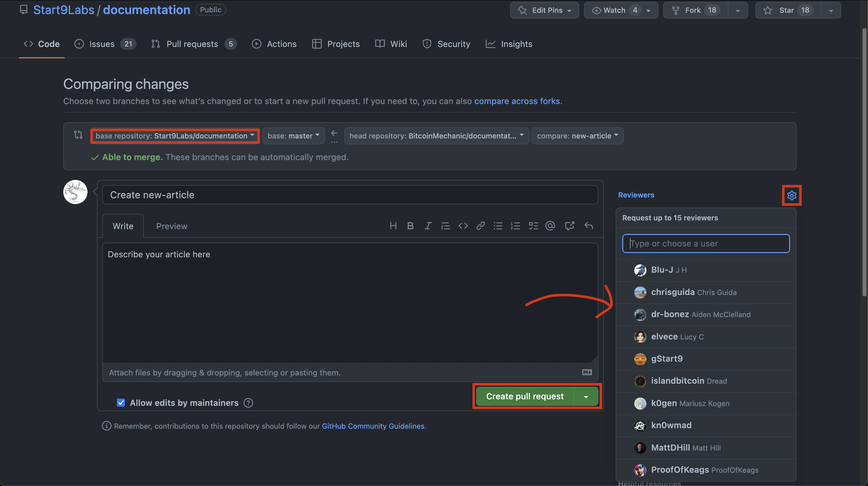Open the Pull requests tab
The image size is (868, 486).
(192, 44)
